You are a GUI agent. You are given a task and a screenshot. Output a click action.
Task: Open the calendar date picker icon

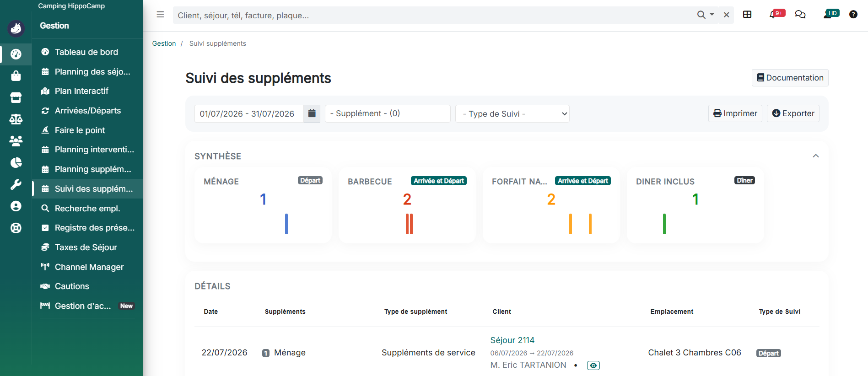click(312, 113)
